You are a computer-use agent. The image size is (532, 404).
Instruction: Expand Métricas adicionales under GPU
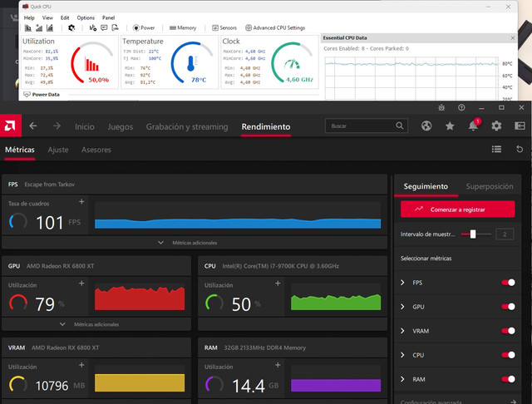click(x=96, y=325)
